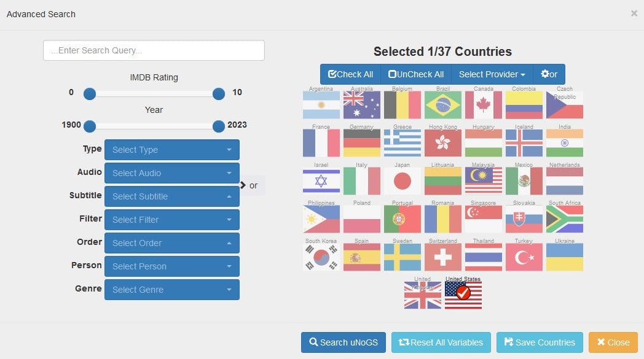This screenshot has width=644, height=359.
Task: Select the India flag
Action: [565, 143]
